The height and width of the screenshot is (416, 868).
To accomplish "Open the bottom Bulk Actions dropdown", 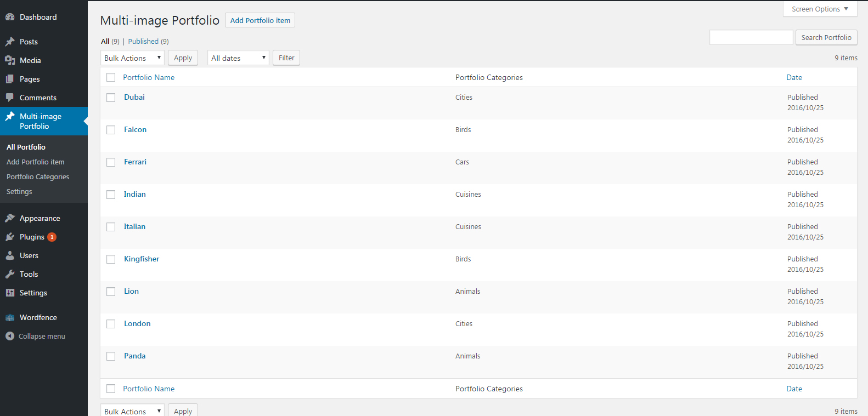I will click(x=132, y=411).
